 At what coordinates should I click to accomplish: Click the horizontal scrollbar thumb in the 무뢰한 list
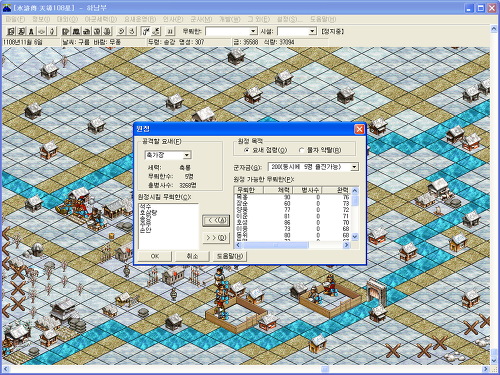pos(276,245)
